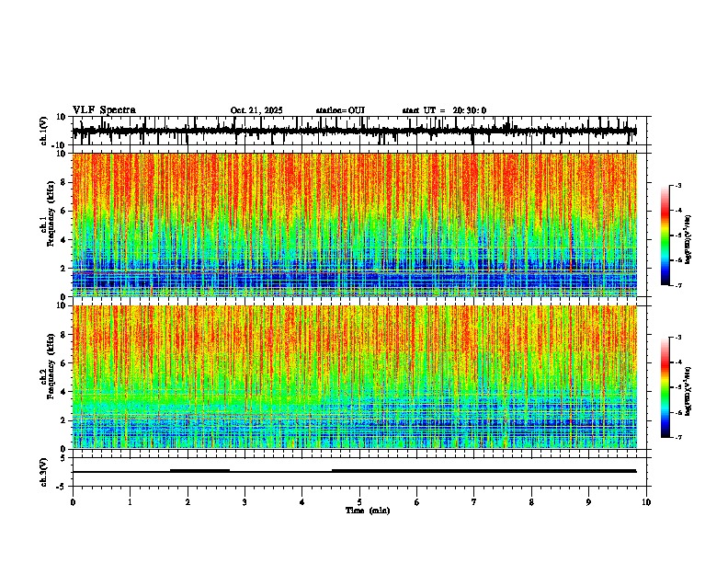Click the "Time (min)" x-axis label

[368, 511]
